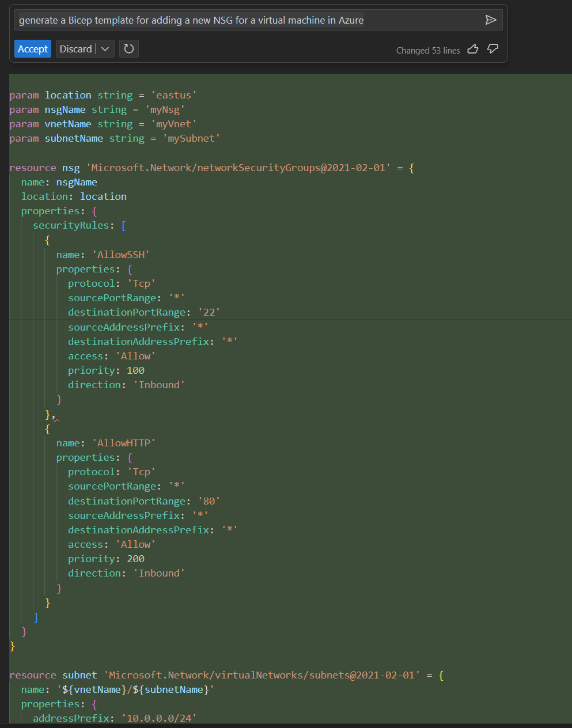Open the Discard dropdown arrow
This screenshot has width=572, height=728.
(x=105, y=49)
